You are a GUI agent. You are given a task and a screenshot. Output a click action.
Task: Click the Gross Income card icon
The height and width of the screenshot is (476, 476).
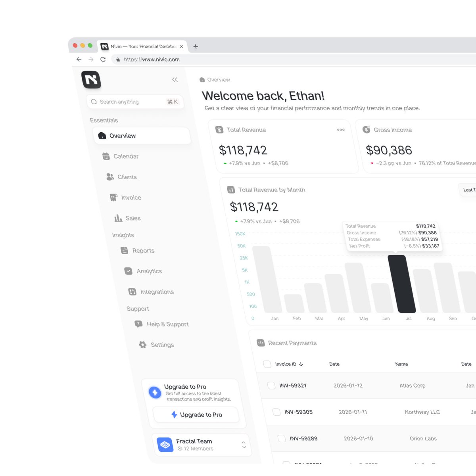point(367,130)
